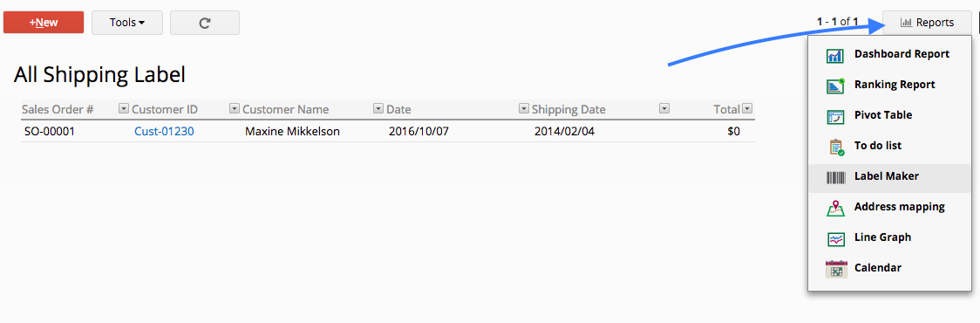Click the To do list clipboard icon

[835, 147]
